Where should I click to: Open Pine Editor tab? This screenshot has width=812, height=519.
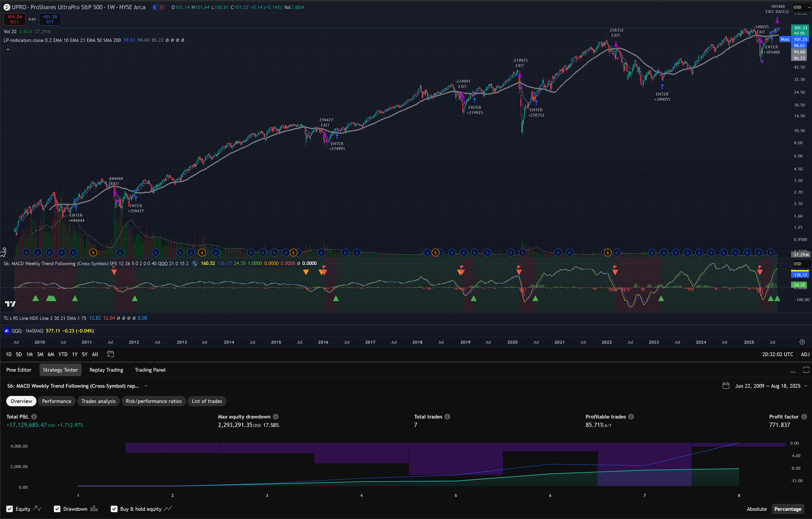tap(19, 370)
